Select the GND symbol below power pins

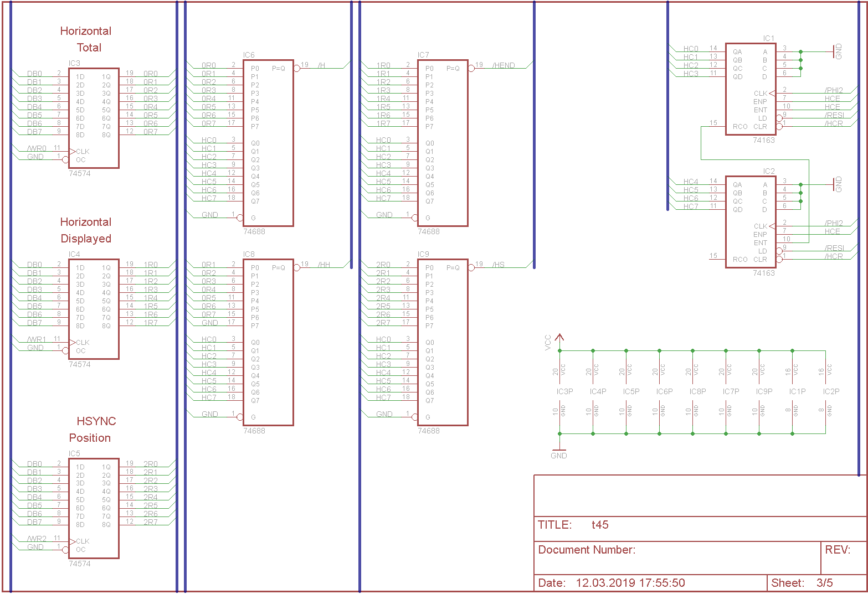point(559,452)
